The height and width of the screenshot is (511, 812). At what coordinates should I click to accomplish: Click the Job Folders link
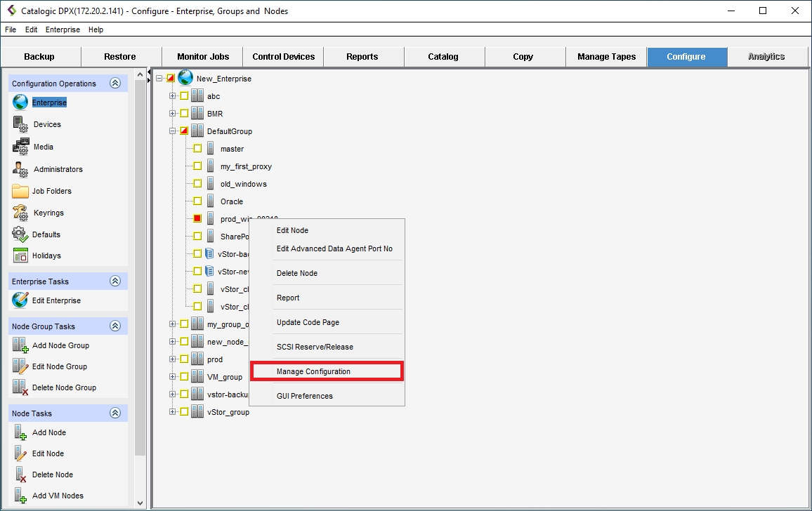point(51,191)
